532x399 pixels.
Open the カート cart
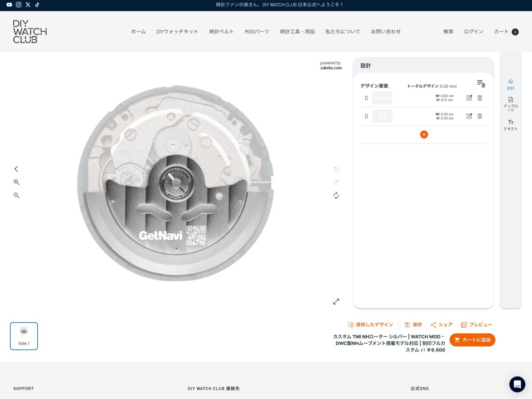tap(506, 31)
